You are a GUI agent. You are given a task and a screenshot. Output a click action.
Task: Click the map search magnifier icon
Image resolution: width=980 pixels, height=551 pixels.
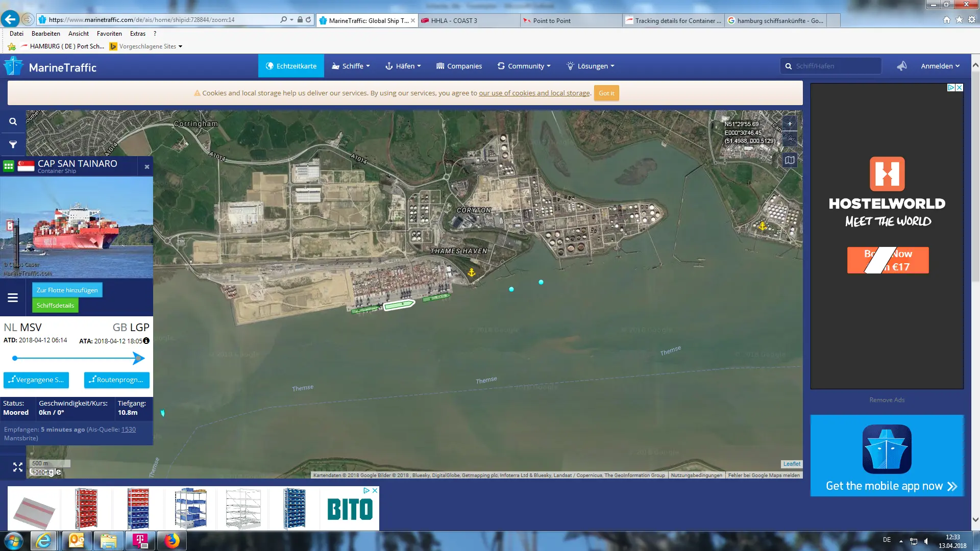pos(13,121)
